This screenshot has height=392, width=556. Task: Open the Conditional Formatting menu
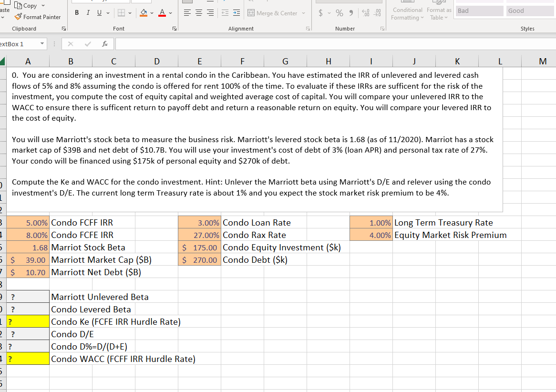point(407,13)
